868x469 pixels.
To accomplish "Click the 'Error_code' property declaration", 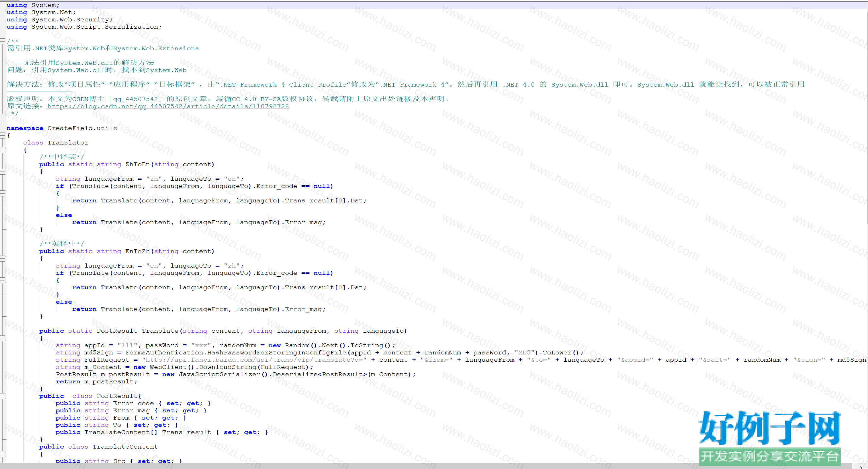I will pos(133,403).
